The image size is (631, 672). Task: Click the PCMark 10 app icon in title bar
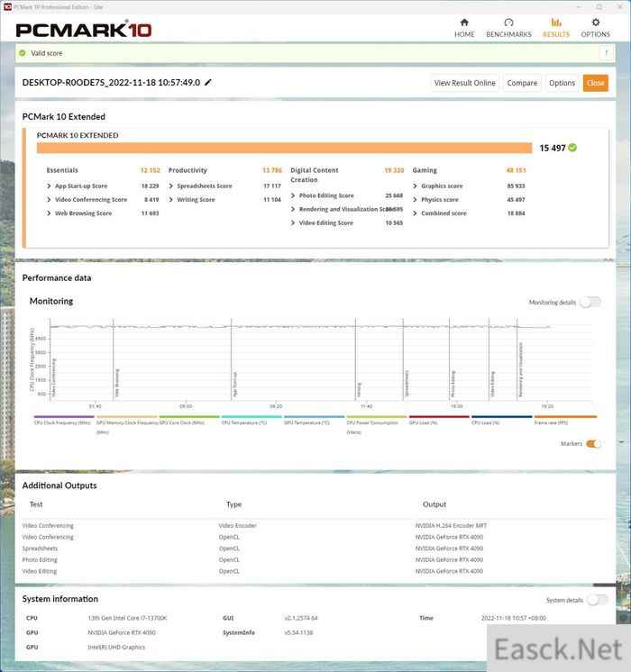[x=7, y=6]
